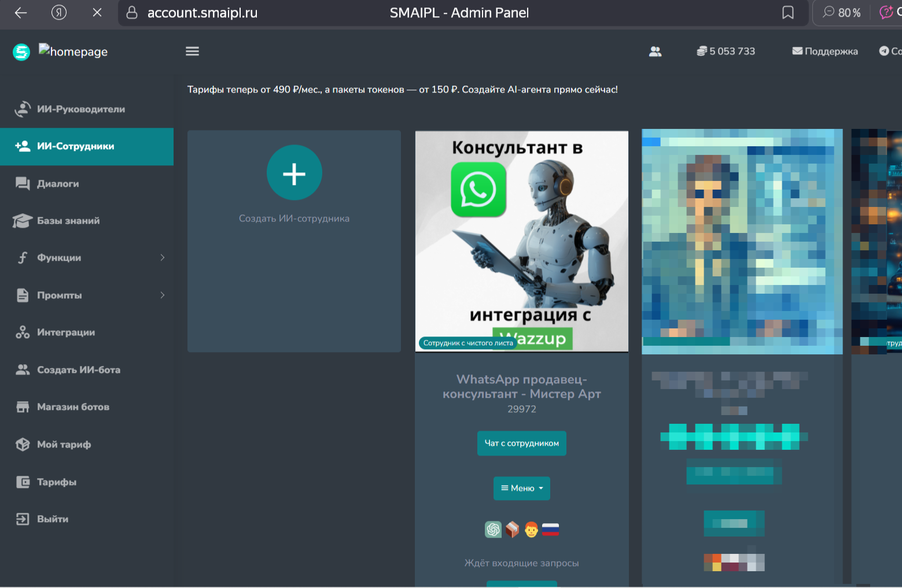The width and height of the screenshot is (902, 588).
Task: Open the 80% zoom indicator
Action: point(842,13)
